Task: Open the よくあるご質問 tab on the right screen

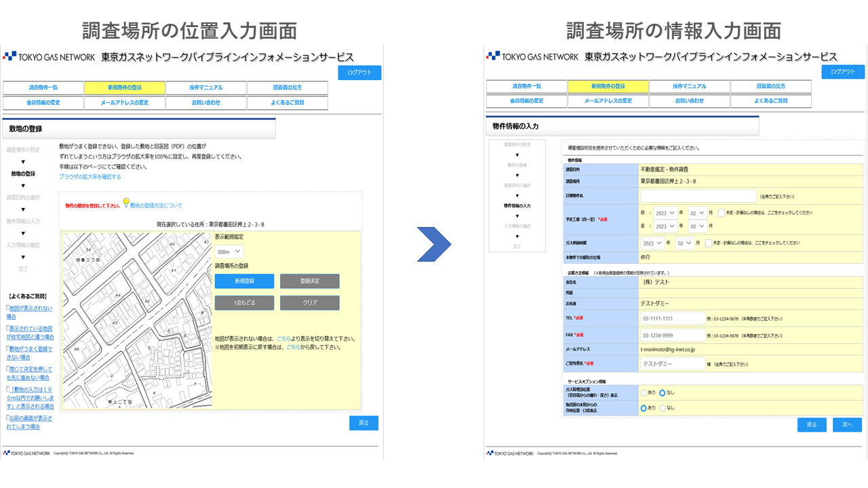Action: pos(770,101)
